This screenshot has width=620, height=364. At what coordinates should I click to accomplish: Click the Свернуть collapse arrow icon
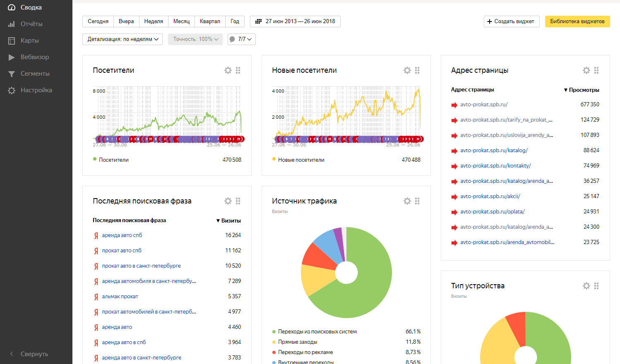click(12, 354)
